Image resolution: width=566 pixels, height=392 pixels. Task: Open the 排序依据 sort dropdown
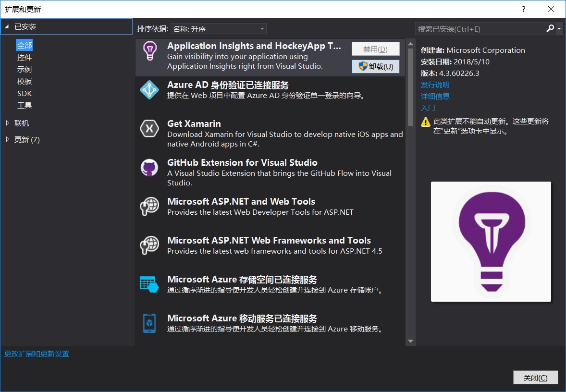219,29
